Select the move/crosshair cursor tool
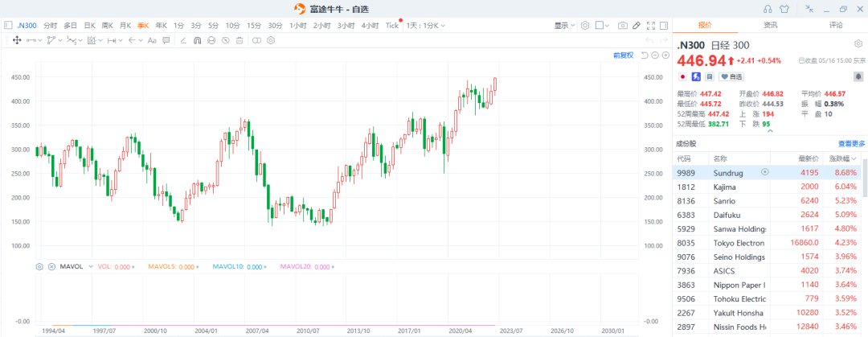868x337 pixels. 17,40
